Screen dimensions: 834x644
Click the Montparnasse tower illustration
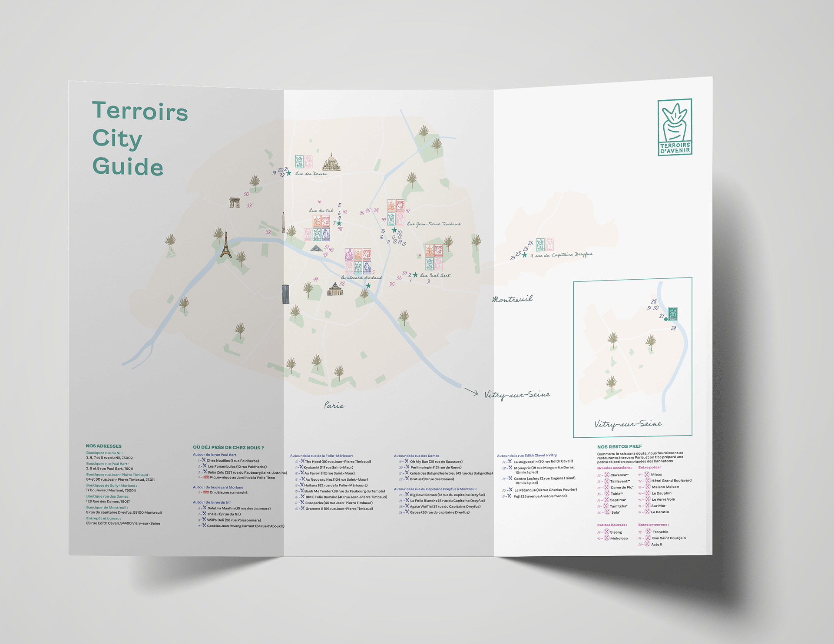(285, 294)
